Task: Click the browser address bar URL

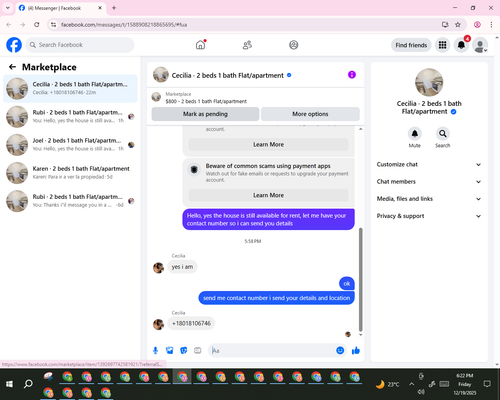Action: click(x=124, y=25)
